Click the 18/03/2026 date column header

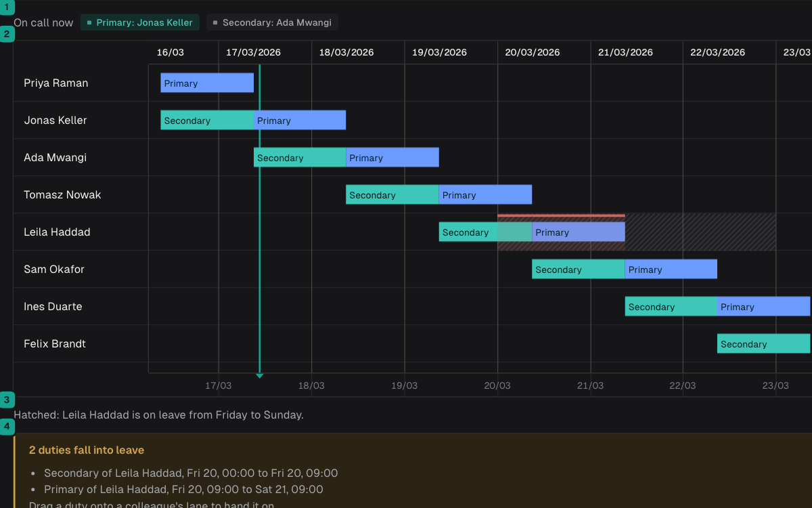[x=346, y=52]
